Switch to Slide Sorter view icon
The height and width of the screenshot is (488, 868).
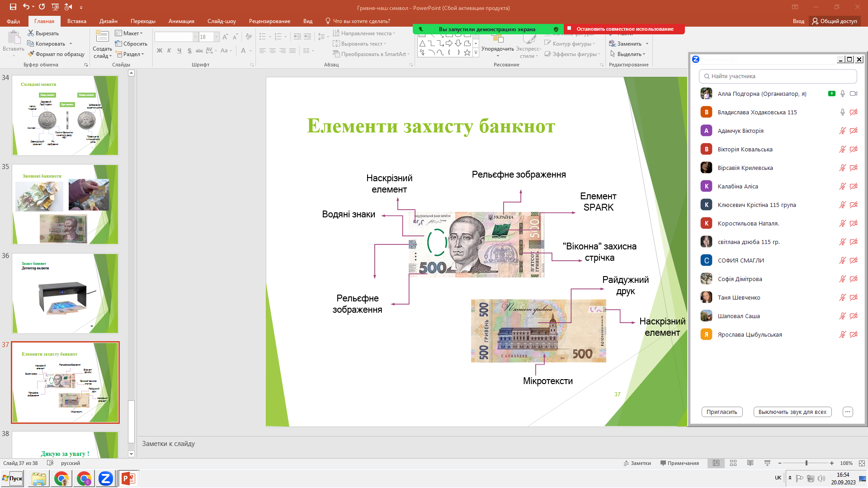[x=733, y=463]
